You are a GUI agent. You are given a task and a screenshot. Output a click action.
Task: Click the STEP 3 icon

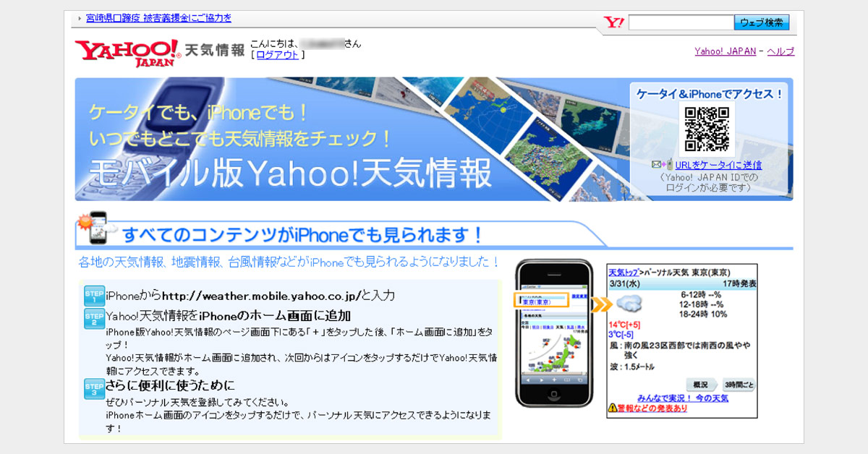click(94, 388)
